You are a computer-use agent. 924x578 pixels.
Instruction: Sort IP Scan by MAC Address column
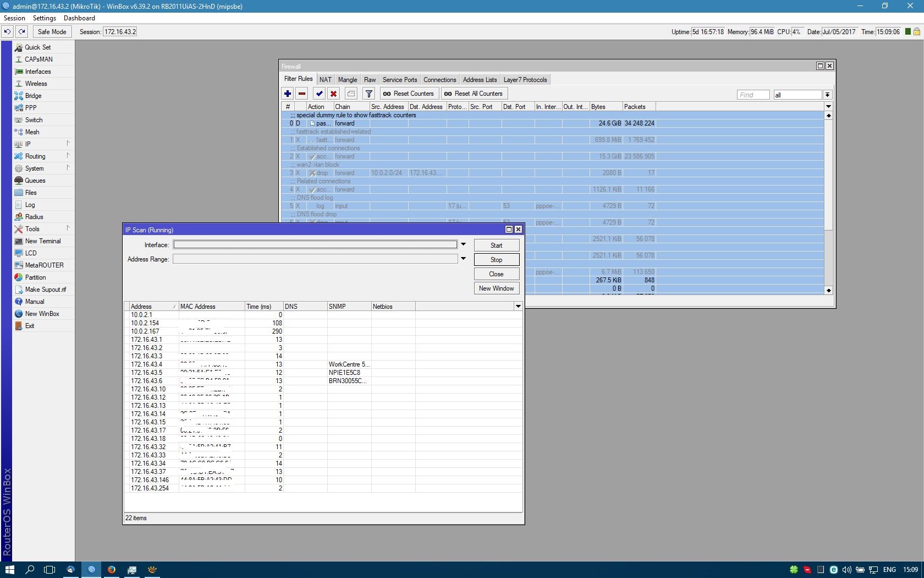[212, 307]
